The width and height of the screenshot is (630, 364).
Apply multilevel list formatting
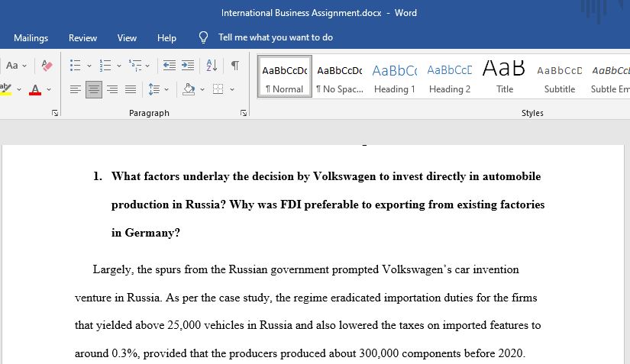(135, 65)
